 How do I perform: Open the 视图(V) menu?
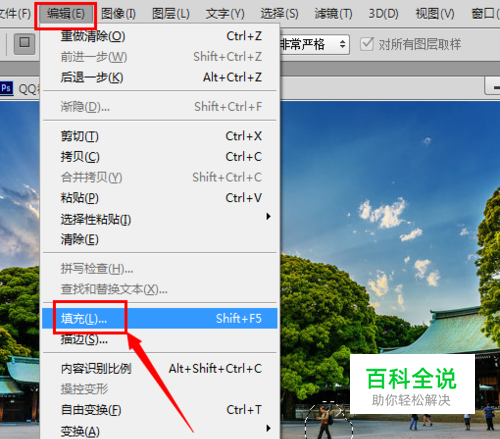click(x=435, y=14)
